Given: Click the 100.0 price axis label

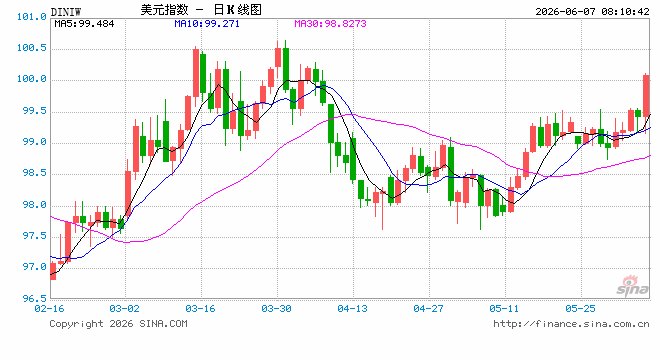Looking at the screenshot, I should [32, 79].
